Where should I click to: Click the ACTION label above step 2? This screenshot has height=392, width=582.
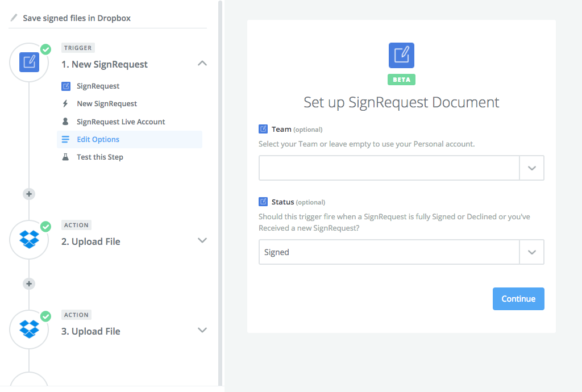[76, 225]
